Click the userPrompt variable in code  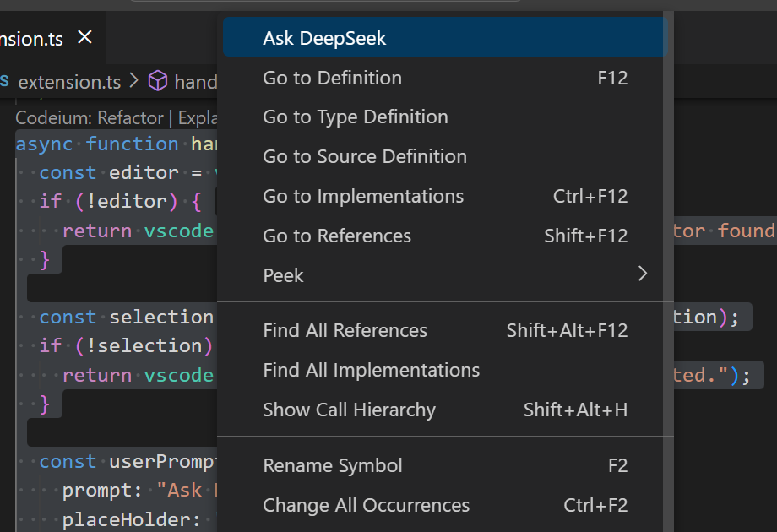pos(163,461)
